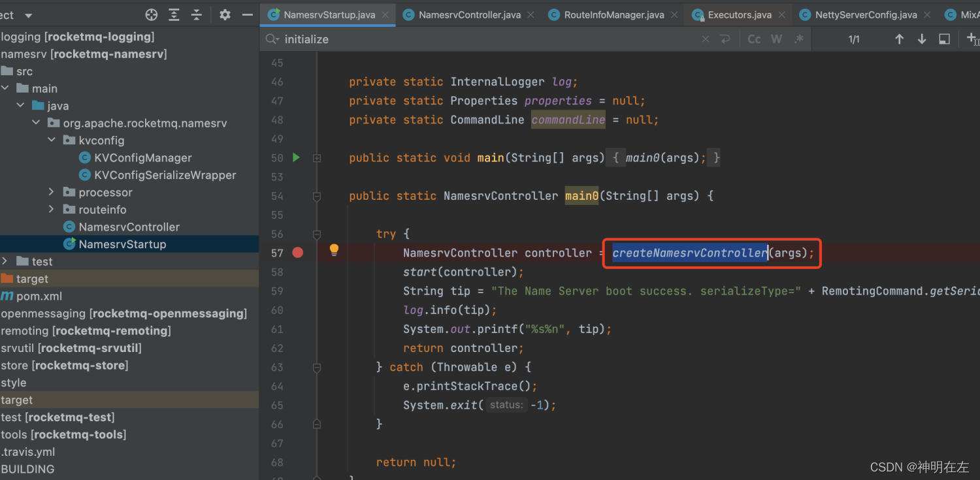Go to next occurrence arrow
Screen dimensions: 980x480
coord(922,39)
